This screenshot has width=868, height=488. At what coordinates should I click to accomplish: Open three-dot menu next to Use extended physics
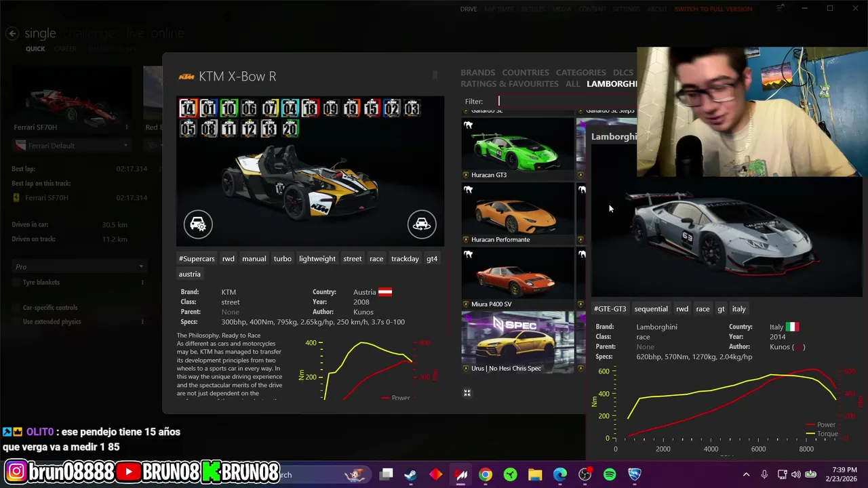(142, 322)
